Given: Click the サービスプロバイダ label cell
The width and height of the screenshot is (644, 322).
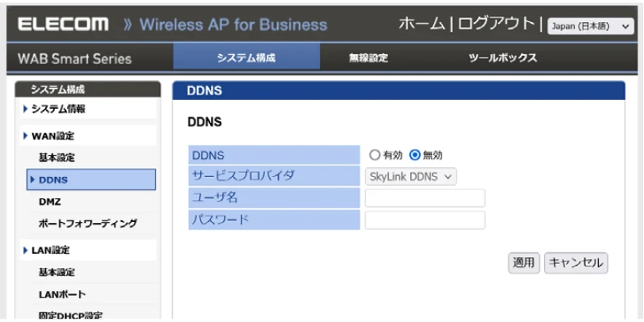Looking at the screenshot, I should (274, 176).
